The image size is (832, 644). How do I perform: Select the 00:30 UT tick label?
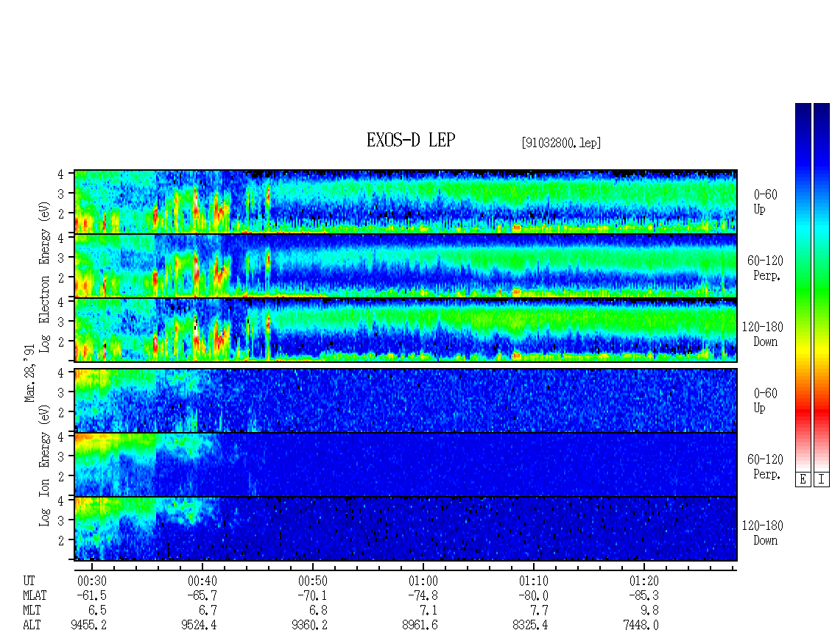point(92,581)
